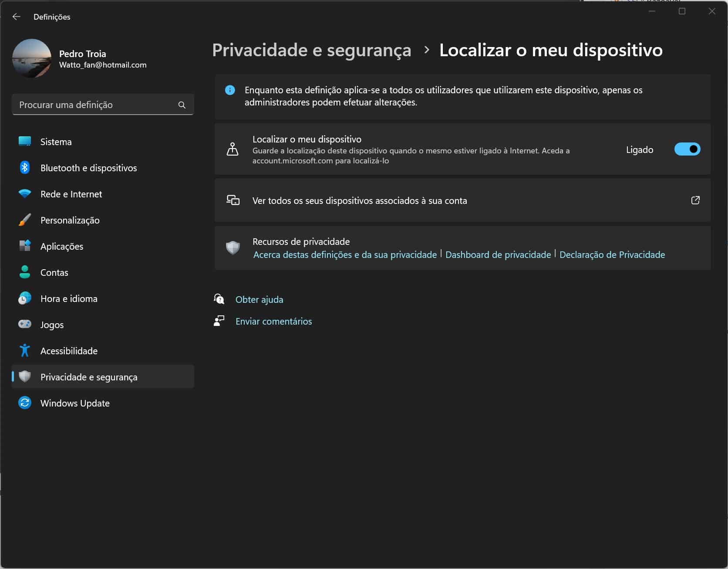Focus the Procurar uma definição search field

click(96, 105)
